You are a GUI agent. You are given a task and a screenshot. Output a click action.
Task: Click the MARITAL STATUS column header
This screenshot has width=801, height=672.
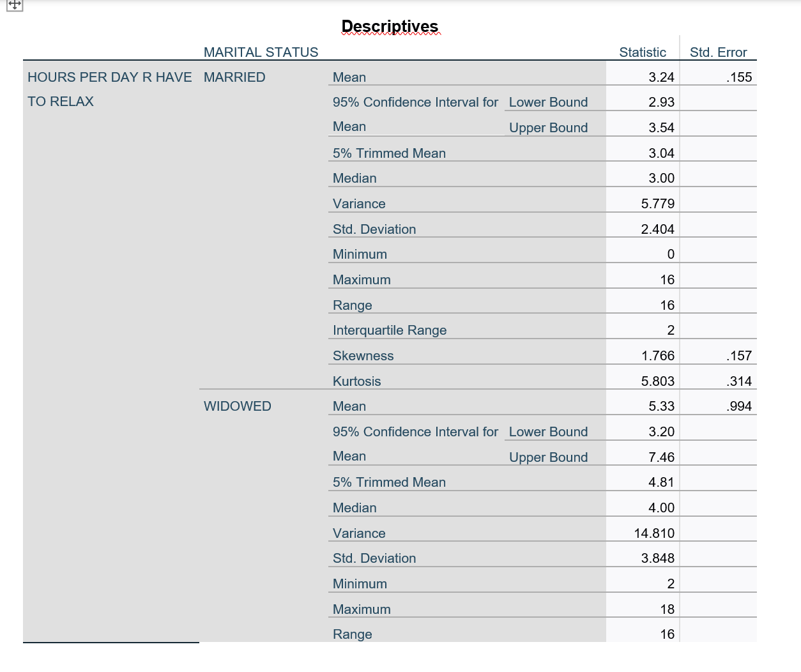click(x=261, y=52)
